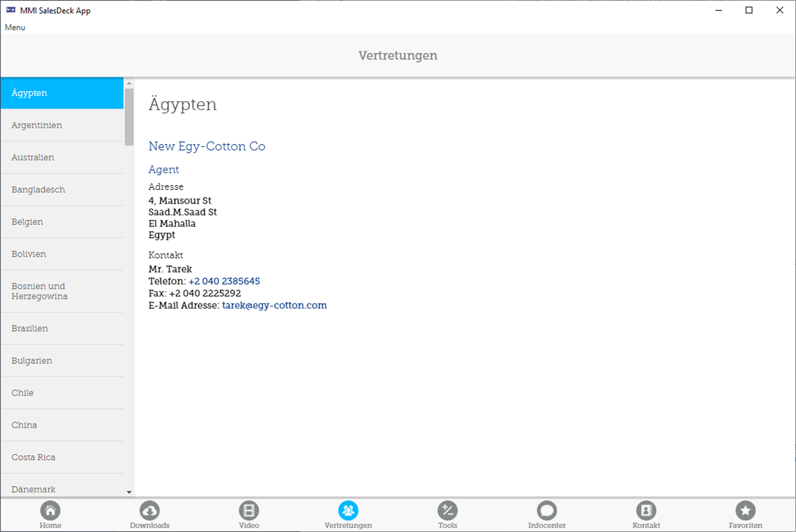Go to the Home icon

coord(50,510)
